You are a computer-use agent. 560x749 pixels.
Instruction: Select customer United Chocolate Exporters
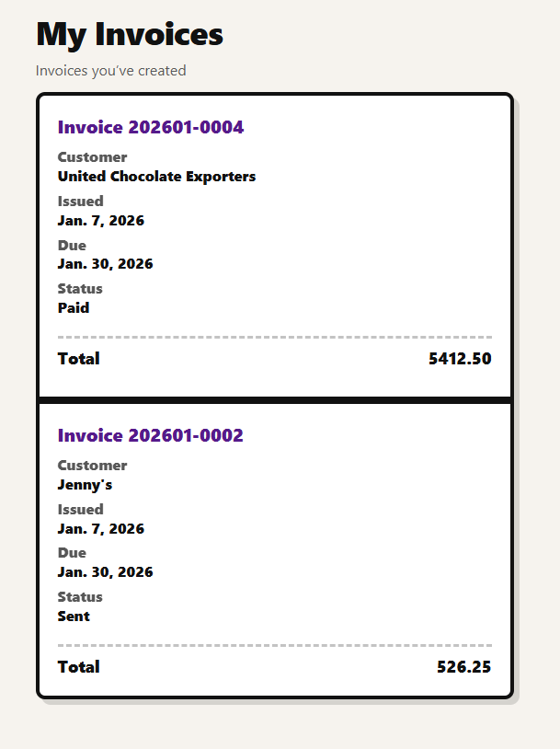tap(156, 177)
